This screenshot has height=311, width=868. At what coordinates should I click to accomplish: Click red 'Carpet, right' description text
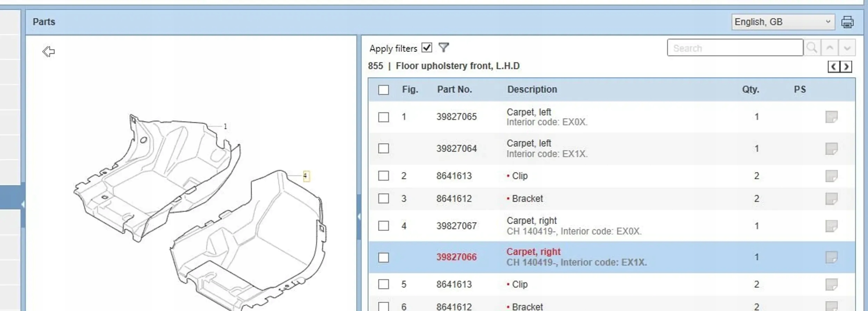[x=534, y=252]
